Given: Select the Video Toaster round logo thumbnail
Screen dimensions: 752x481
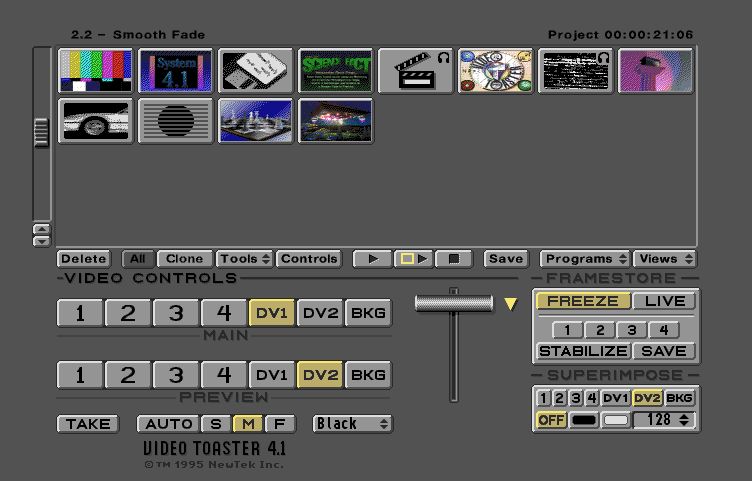Looking at the screenshot, I should point(496,70).
